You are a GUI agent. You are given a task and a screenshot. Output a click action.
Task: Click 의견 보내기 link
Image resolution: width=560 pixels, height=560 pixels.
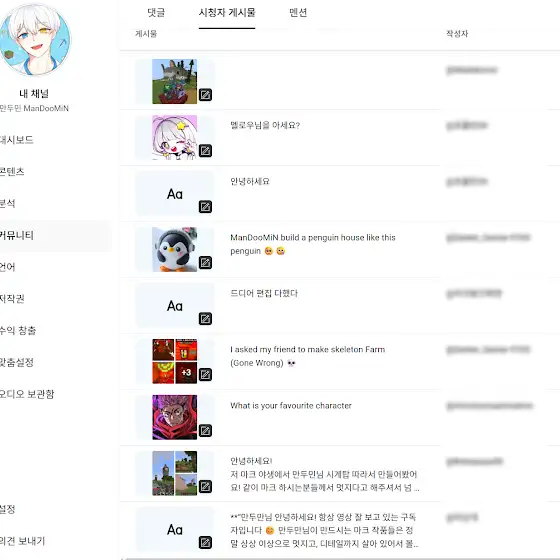(22, 541)
